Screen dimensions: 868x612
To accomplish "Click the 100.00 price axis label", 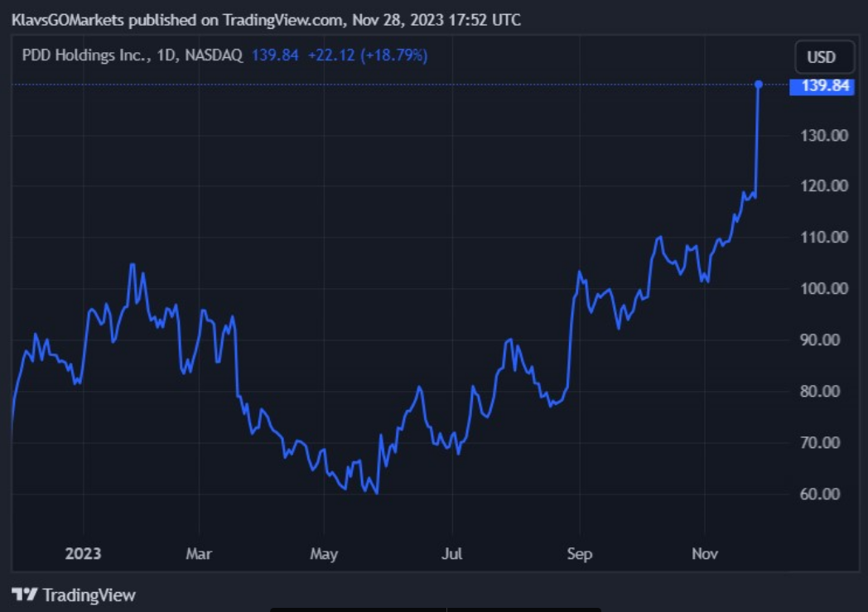I will point(824,289).
